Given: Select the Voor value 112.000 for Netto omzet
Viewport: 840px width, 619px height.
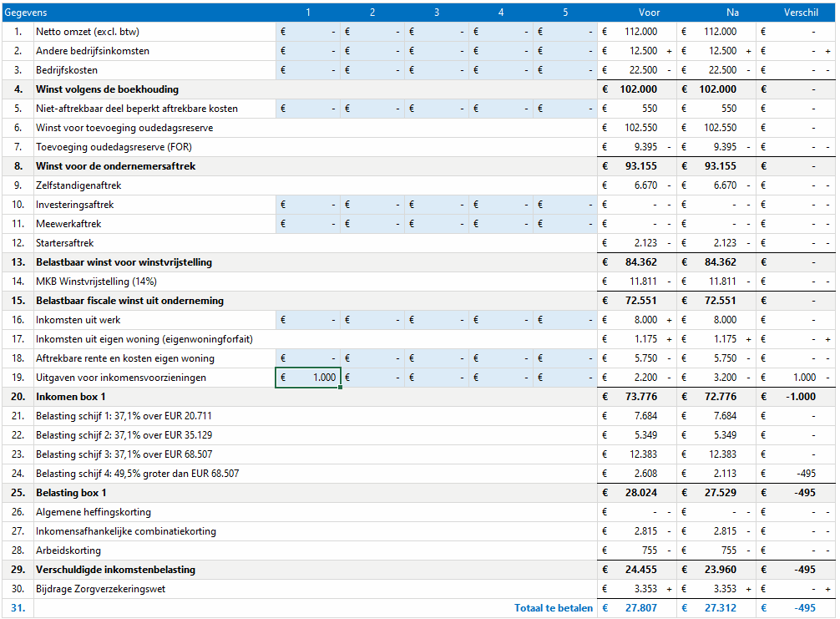Looking at the screenshot, I should (640, 32).
